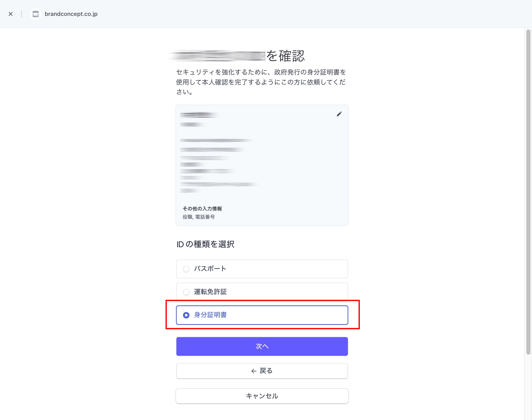Click the 運転免許証 option label text
This screenshot has height=420, width=532.
210,292
